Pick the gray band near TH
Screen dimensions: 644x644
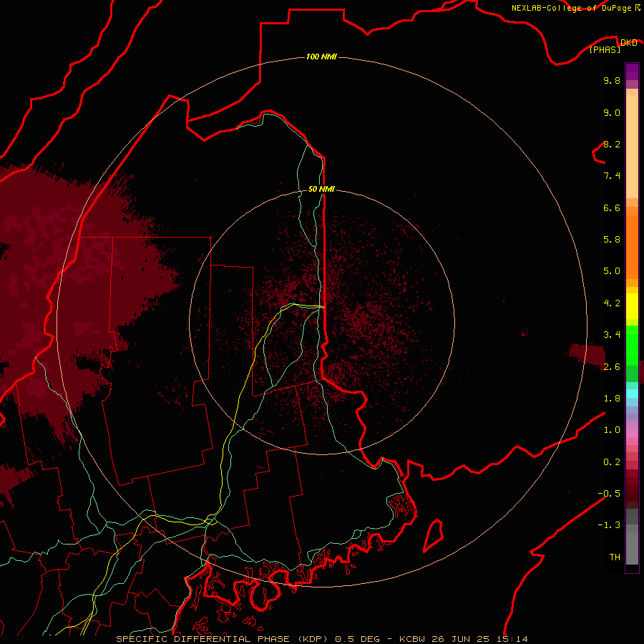pos(632,548)
